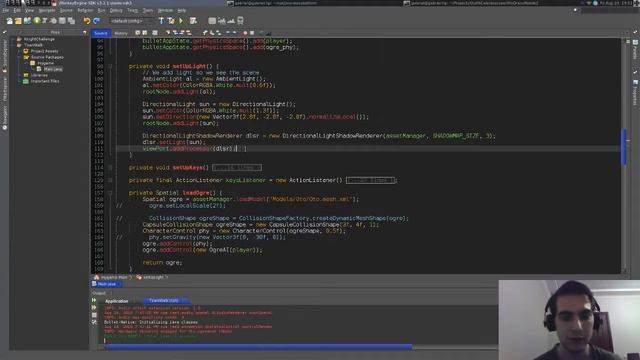Collapse the loadOgre method fold

pos(110,193)
